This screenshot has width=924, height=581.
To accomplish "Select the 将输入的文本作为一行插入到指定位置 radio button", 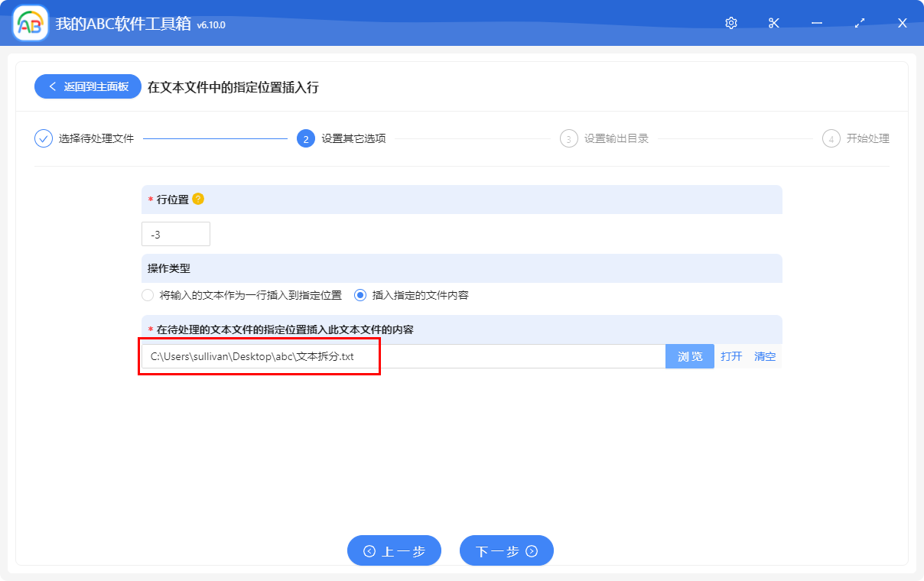I will tap(147, 294).
